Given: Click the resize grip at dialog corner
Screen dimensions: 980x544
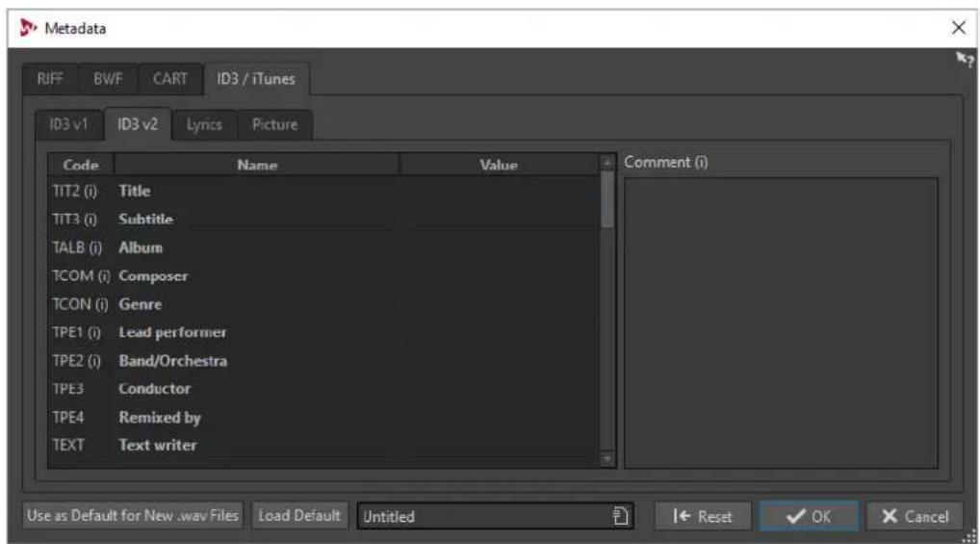Looking at the screenshot, I should click(969, 536).
